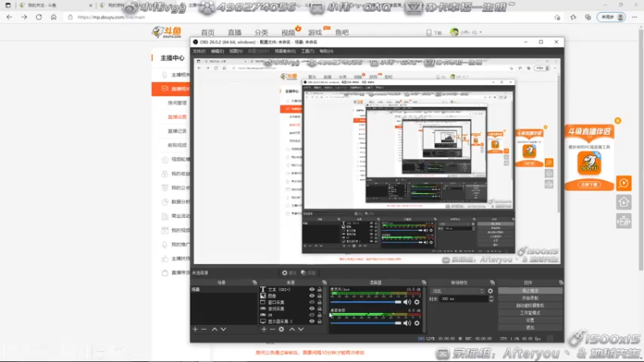The height and width of the screenshot is (362, 644).
Task: Click the transition duration 300 ms stepper arrows
Action: pyautogui.click(x=491, y=298)
